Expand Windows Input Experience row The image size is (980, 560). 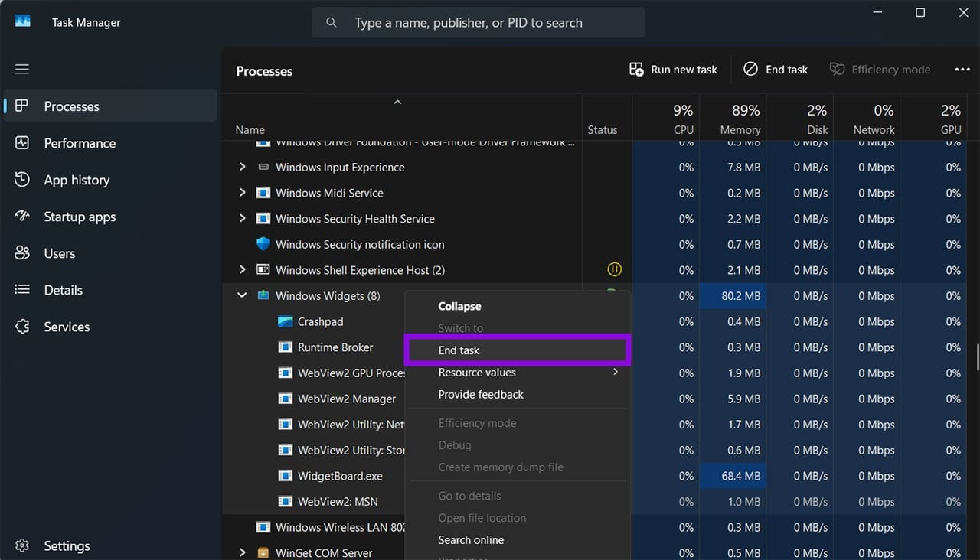click(x=242, y=167)
